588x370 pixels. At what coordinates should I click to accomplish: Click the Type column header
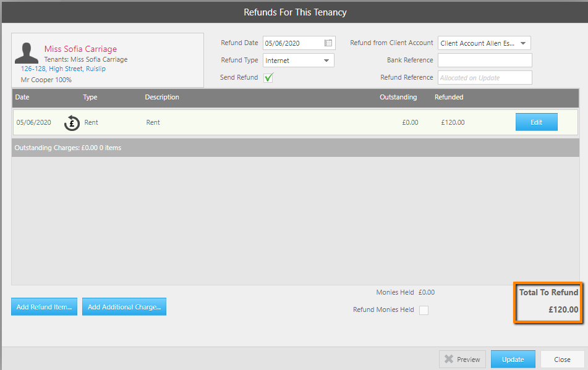(x=90, y=97)
